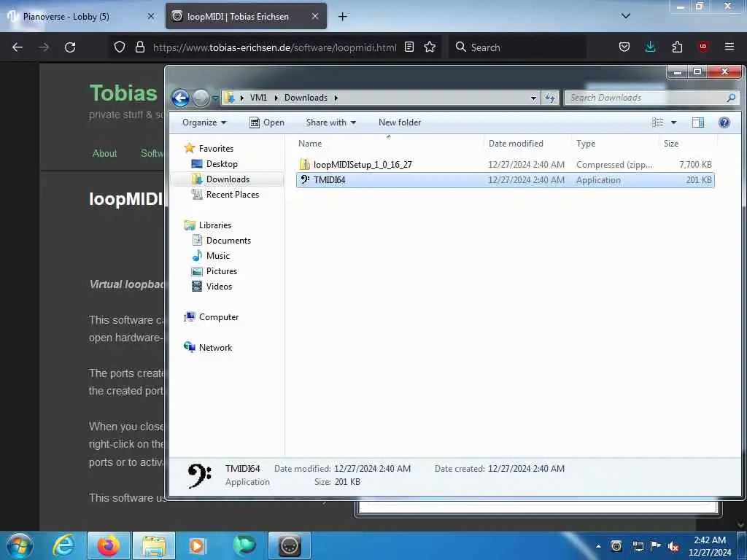Sort by Date modified column
Image resolution: width=747 pixels, height=560 pixels.
point(516,144)
